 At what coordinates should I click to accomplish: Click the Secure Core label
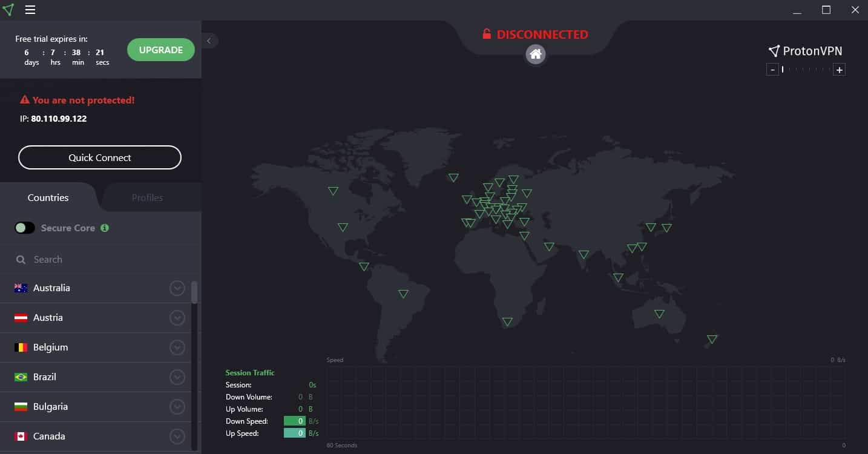click(68, 228)
